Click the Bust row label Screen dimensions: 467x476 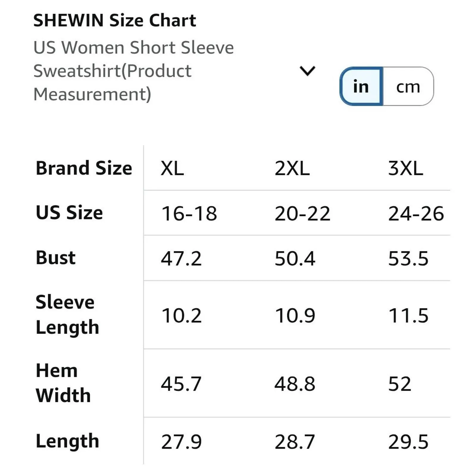pos(56,258)
